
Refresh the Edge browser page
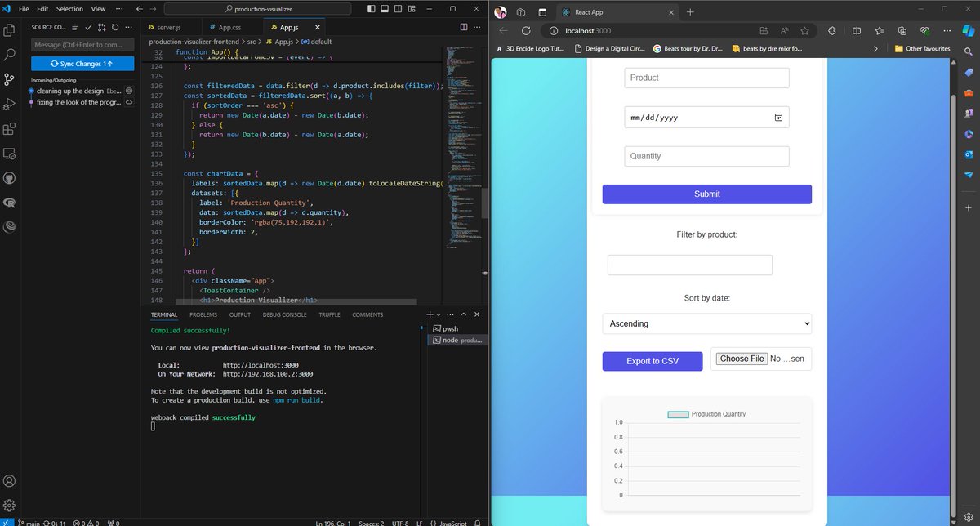click(x=526, y=30)
